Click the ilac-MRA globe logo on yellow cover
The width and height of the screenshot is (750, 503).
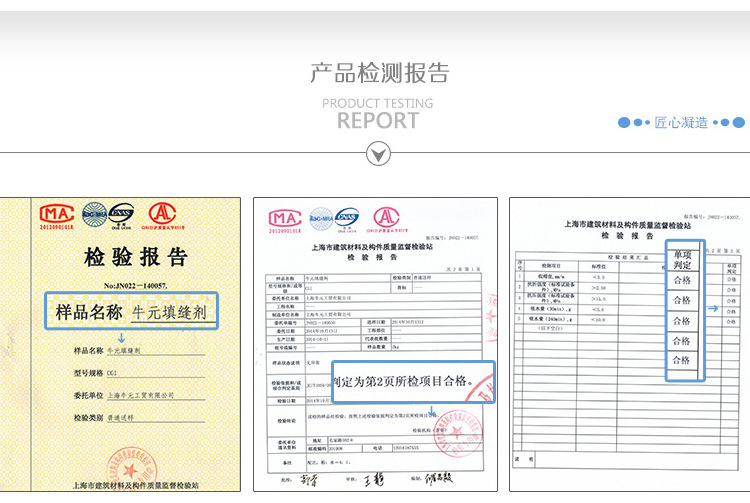pyautogui.click(x=94, y=214)
